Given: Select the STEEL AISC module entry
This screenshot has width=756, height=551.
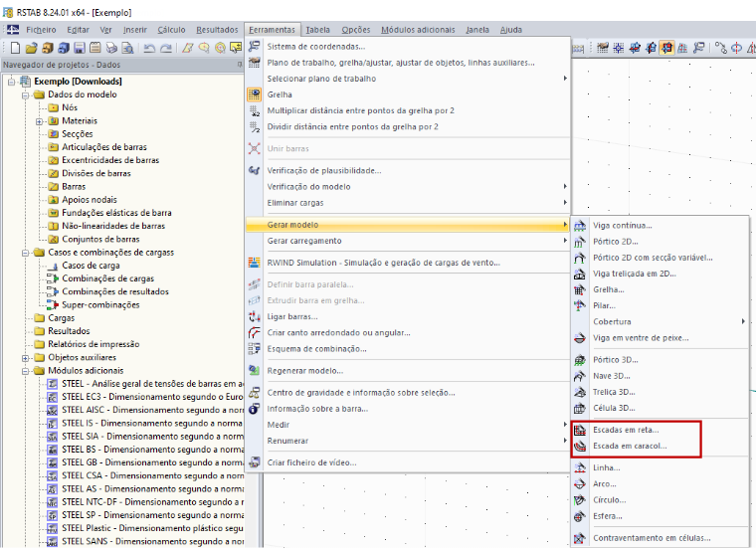Looking at the screenshot, I should click(152, 410).
